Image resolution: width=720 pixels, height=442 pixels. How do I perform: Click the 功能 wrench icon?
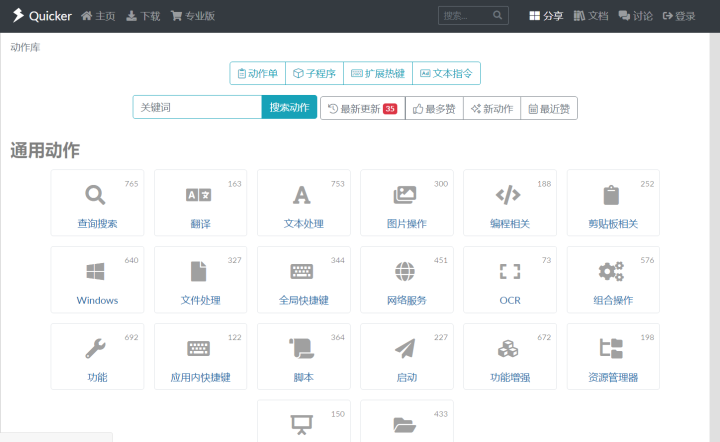point(95,348)
